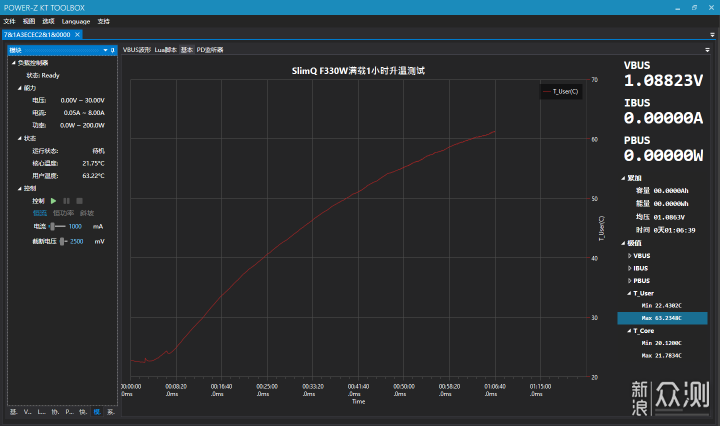Switch to the PD监听器 tab
The width and height of the screenshot is (720, 426).
(x=210, y=50)
